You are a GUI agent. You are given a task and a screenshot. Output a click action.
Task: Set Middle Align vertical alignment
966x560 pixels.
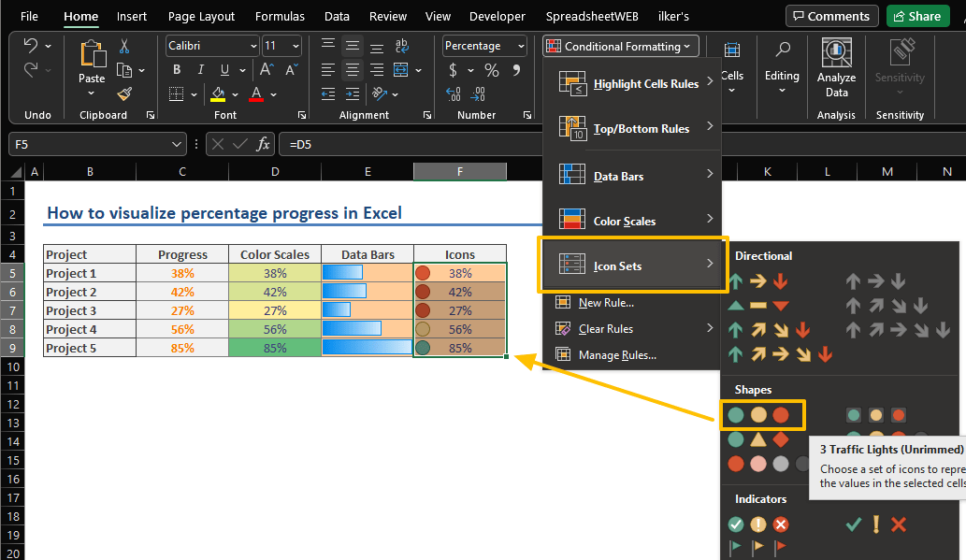point(353,46)
